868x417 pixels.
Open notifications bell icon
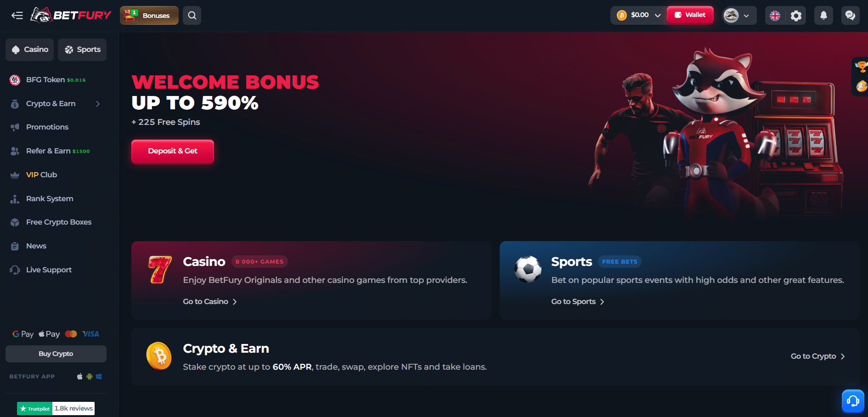[x=823, y=16]
